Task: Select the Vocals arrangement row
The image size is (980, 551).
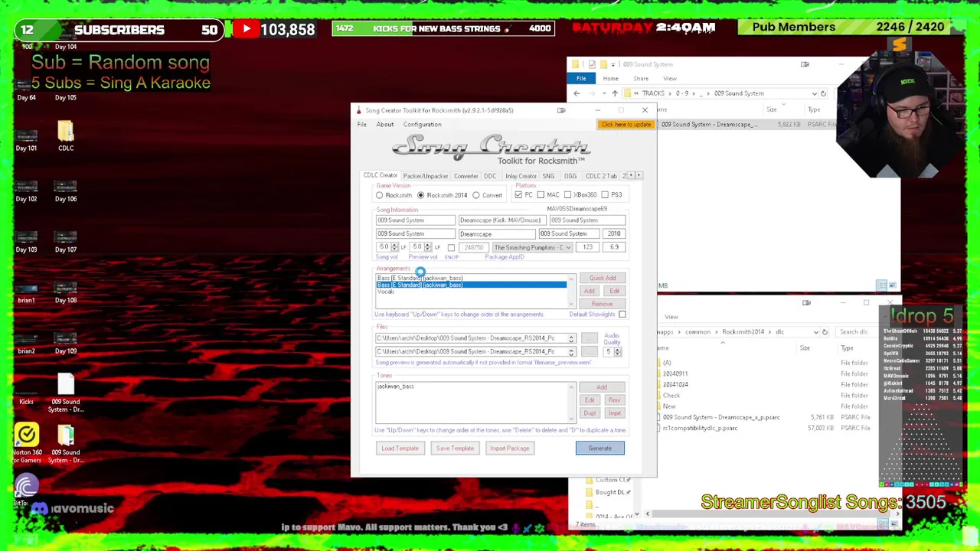Action: pos(472,292)
